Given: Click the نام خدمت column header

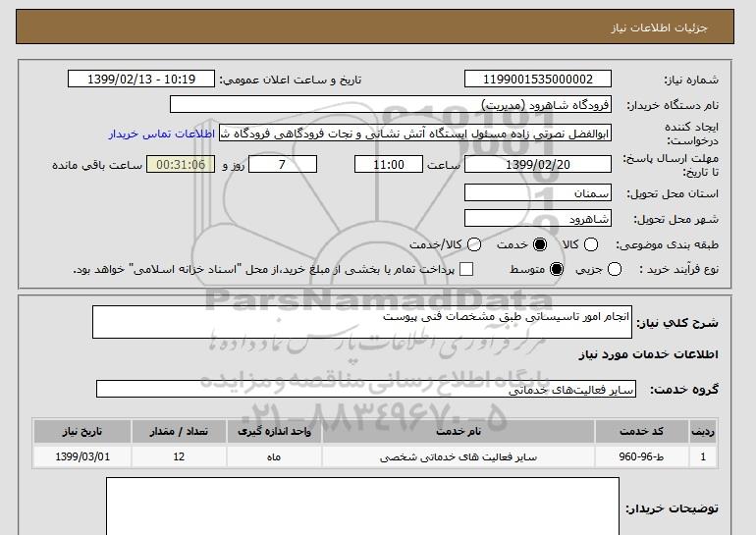Looking at the screenshot, I should pos(459,431).
